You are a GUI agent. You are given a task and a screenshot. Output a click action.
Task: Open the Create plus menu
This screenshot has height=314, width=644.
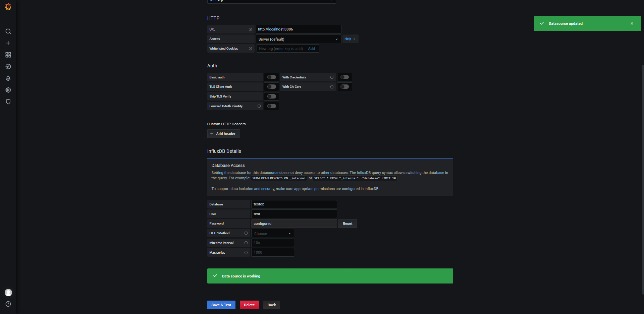(x=8, y=43)
